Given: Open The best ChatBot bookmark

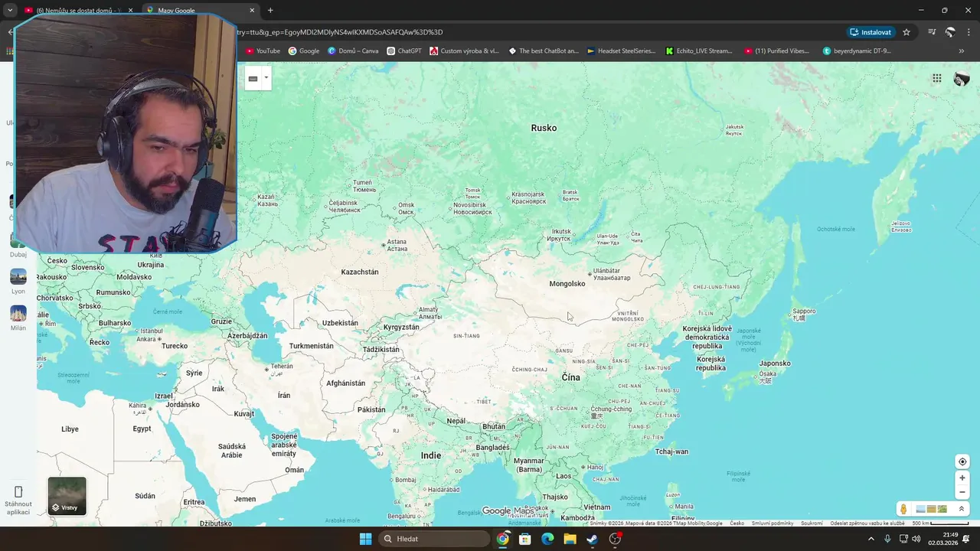Looking at the screenshot, I should click(x=544, y=51).
